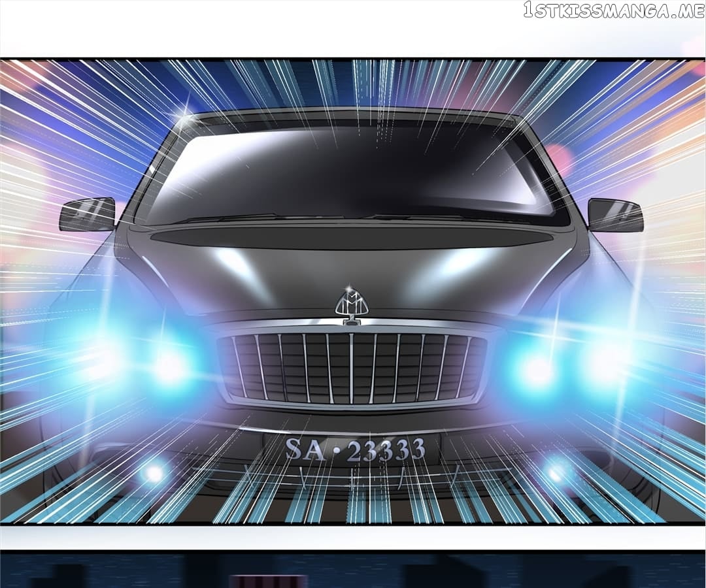Click the SA·23333 license plate text
Image resolution: width=706 pixels, height=588 pixels.
click(x=355, y=449)
